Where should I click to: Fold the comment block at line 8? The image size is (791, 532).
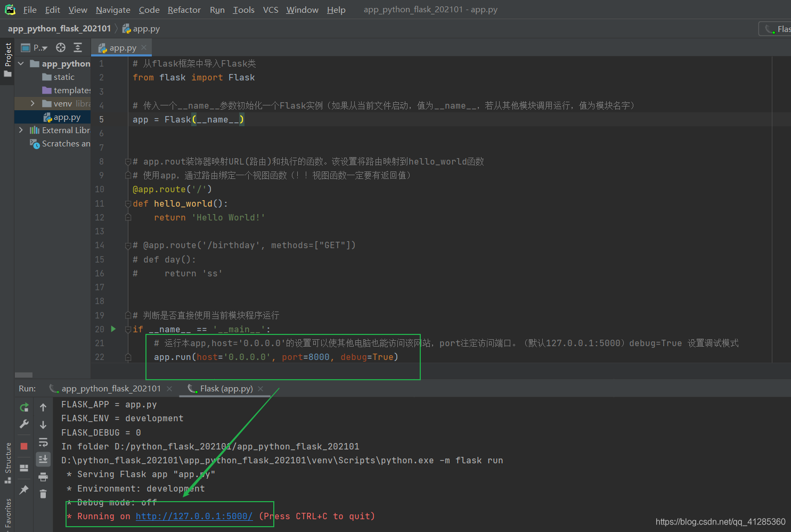pos(128,161)
